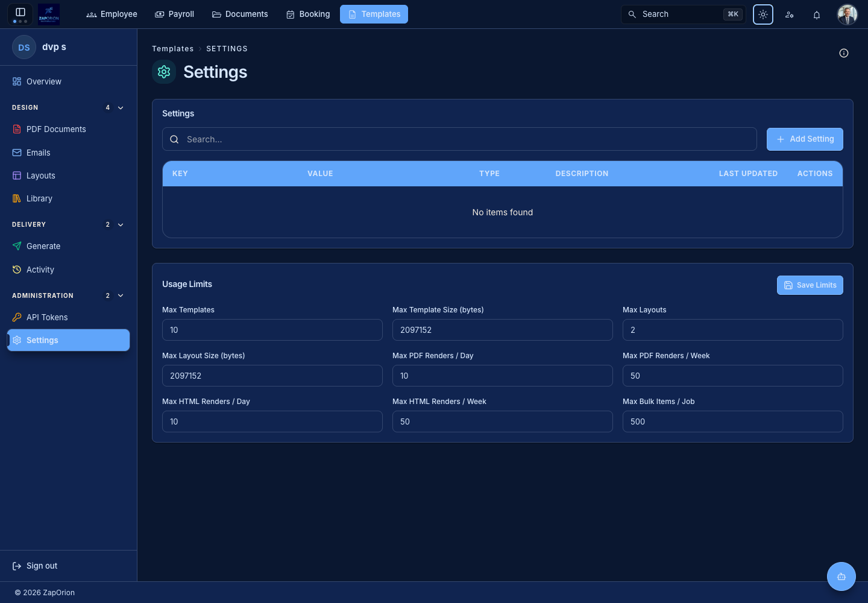The width and height of the screenshot is (868, 603).
Task: Click Max HTML Renders / Day field
Action: pos(272,421)
